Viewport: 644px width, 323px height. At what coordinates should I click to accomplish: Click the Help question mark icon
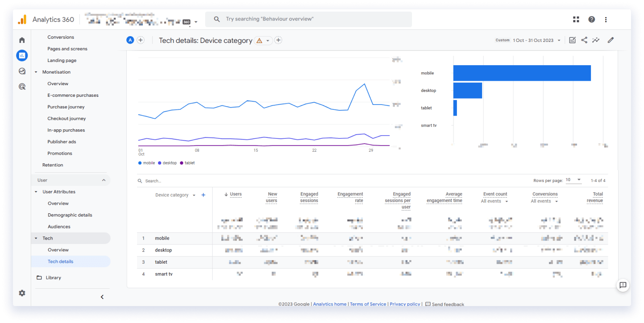coord(591,19)
